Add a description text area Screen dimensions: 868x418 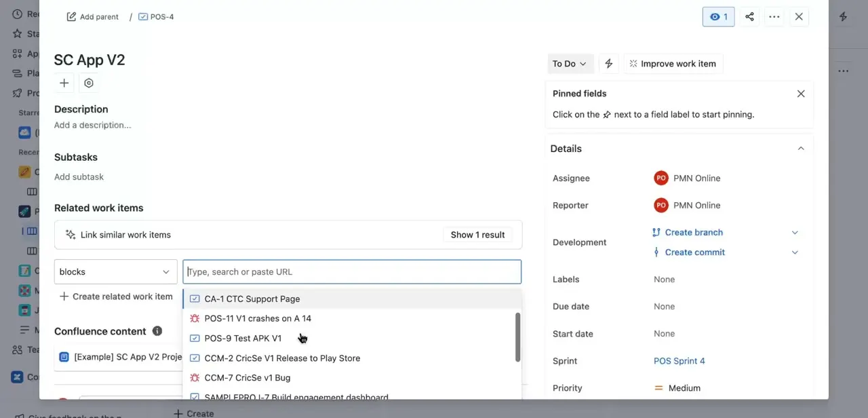coord(93,125)
